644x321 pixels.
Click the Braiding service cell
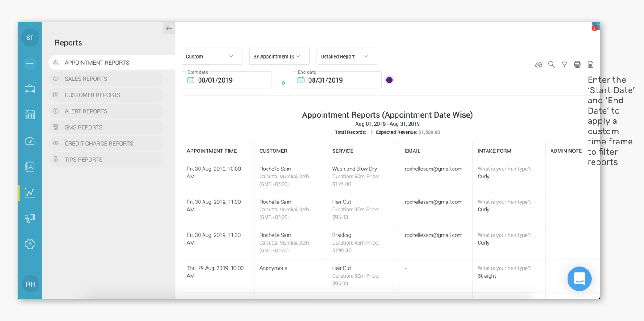(364, 243)
